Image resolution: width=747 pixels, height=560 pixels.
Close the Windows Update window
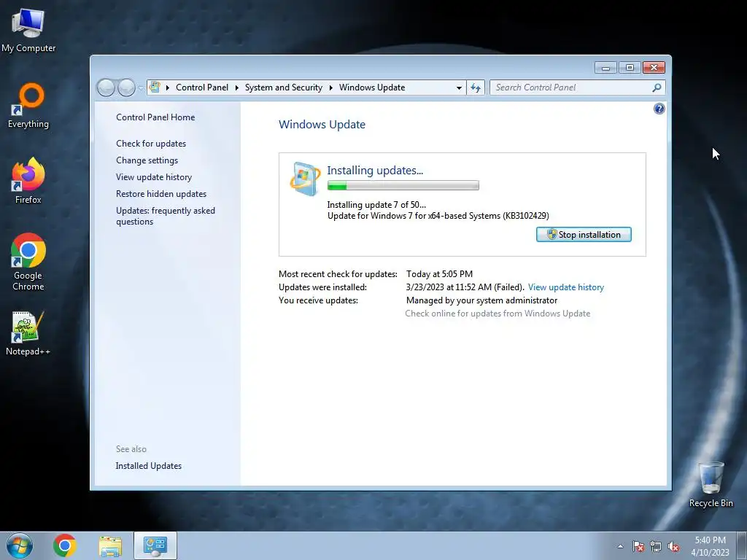654,68
